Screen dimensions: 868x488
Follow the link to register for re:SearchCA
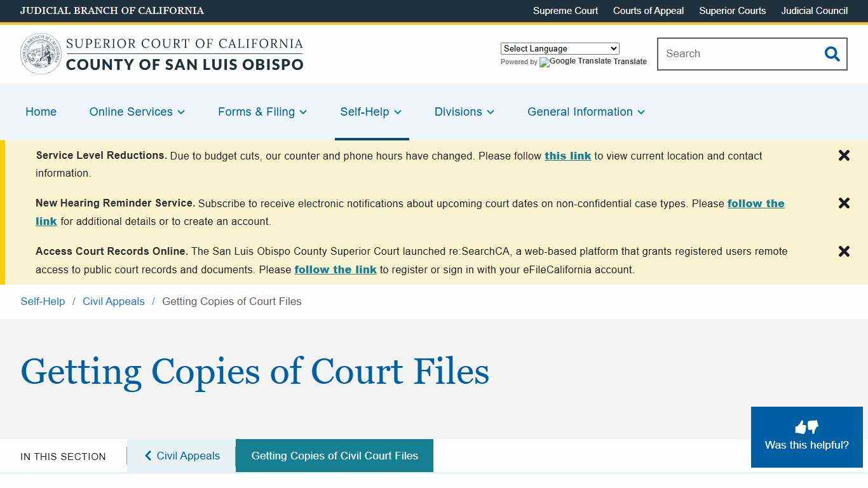pyautogui.click(x=336, y=269)
